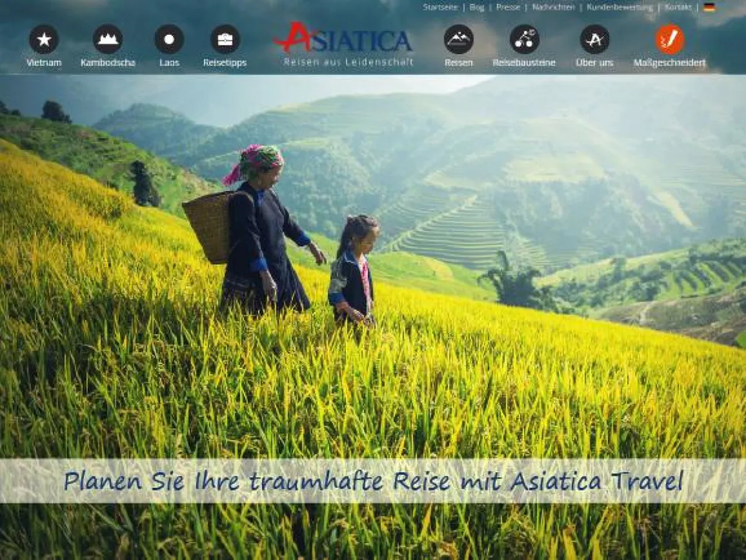The image size is (746, 560).
Task: Expand the Laos destination section
Action: [169, 62]
